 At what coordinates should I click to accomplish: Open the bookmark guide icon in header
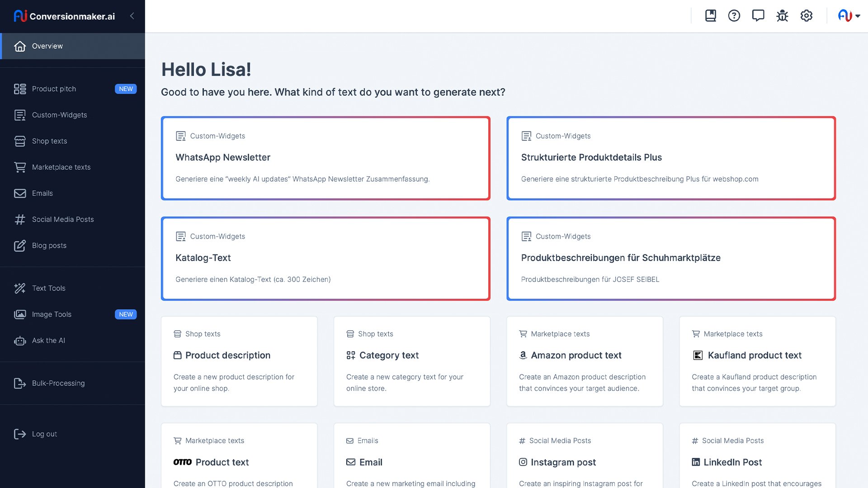click(710, 16)
